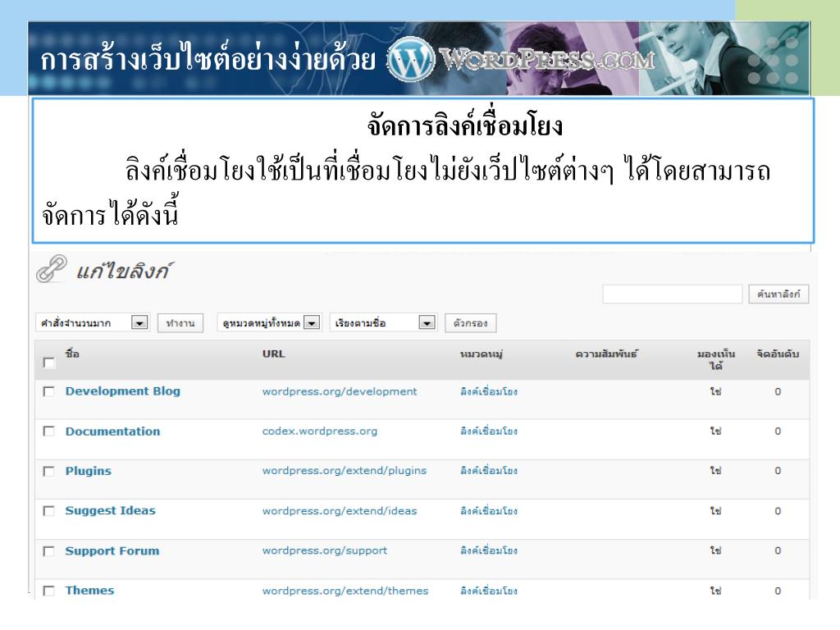Visit wordpress.org/extend/themes URL
Viewport: 840px width, 630px height.
(345, 591)
